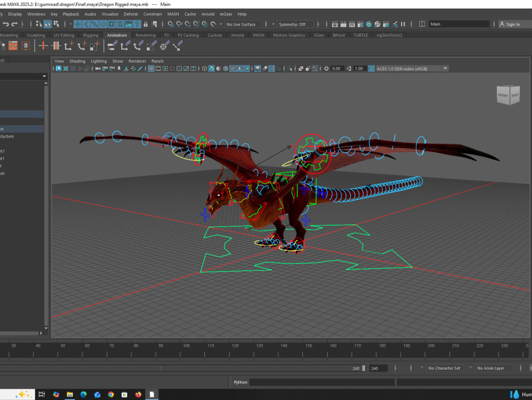Click the lock selection padlock icon
The height and width of the screenshot is (400, 532).
pos(146,24)
